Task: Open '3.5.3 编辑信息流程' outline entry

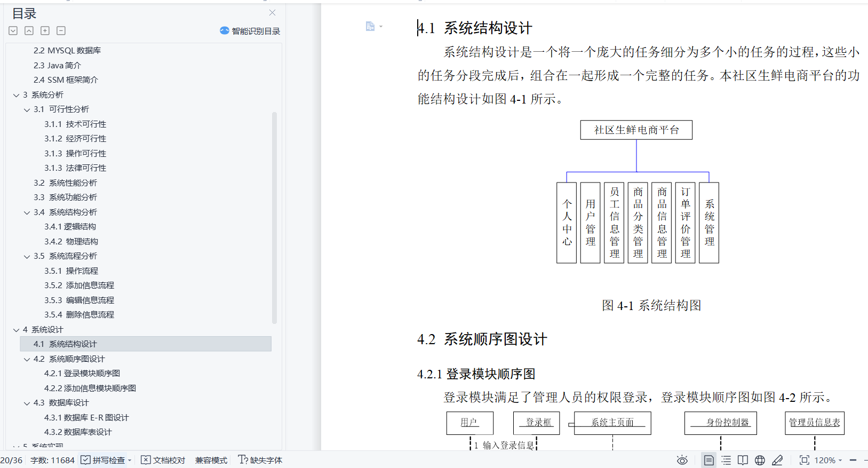Action: point(79,300)
